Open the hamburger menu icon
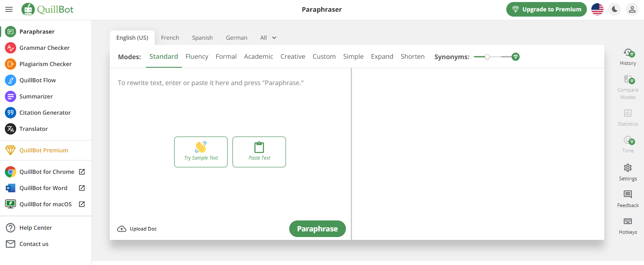This screenshot has width=644, height=265. (9, 9)
